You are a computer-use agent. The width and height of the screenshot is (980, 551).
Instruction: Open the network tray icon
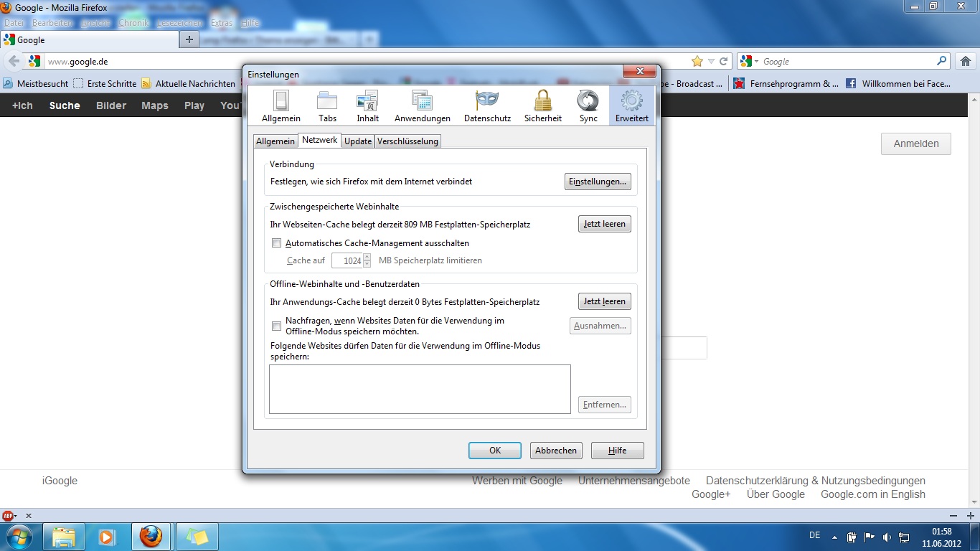(x=905, y=537)
